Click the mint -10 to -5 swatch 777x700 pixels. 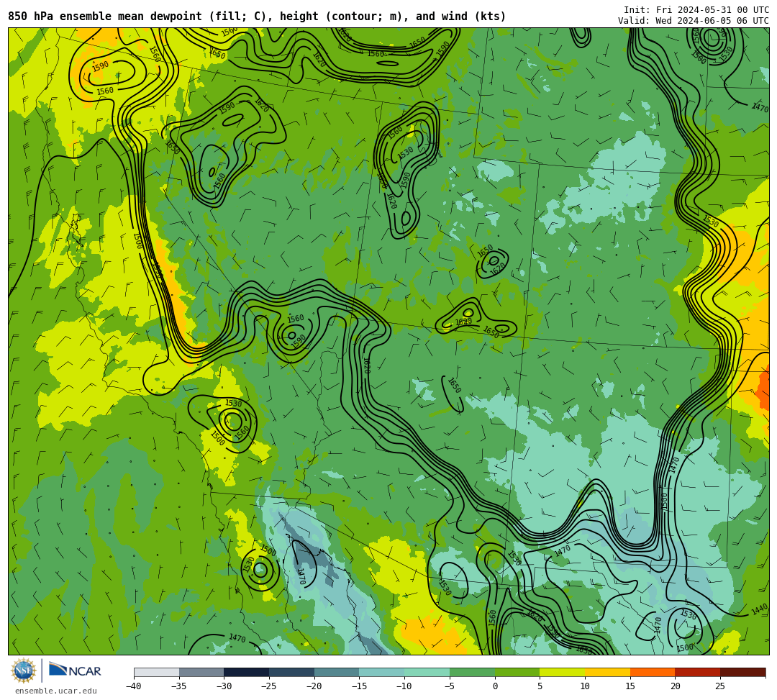(427, 672)
